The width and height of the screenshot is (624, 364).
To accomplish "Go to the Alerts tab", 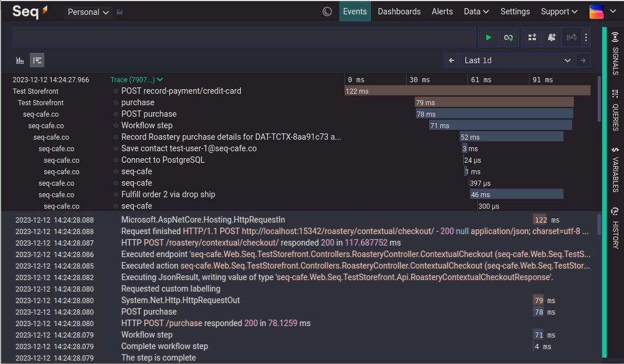I will (x=442, y=12).
